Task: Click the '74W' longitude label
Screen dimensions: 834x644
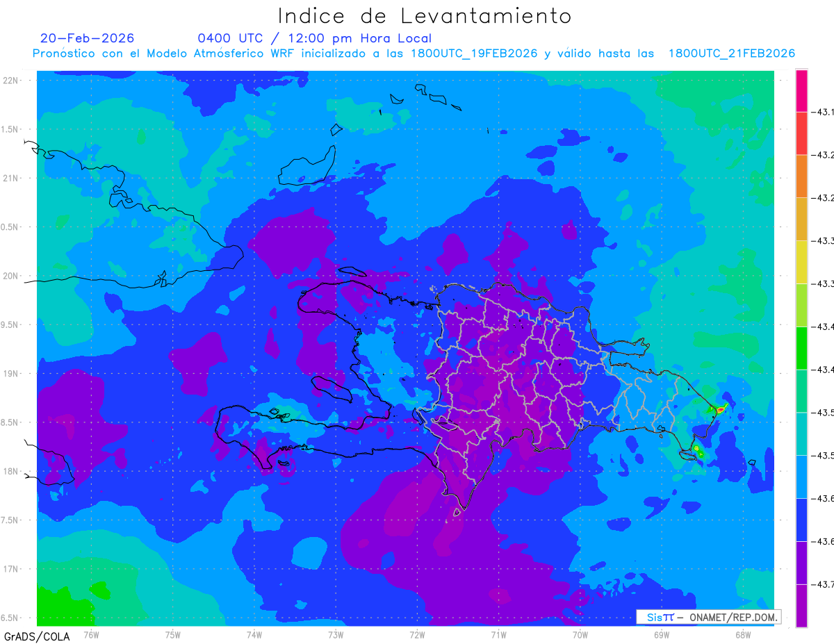Action: click(254, 634)
